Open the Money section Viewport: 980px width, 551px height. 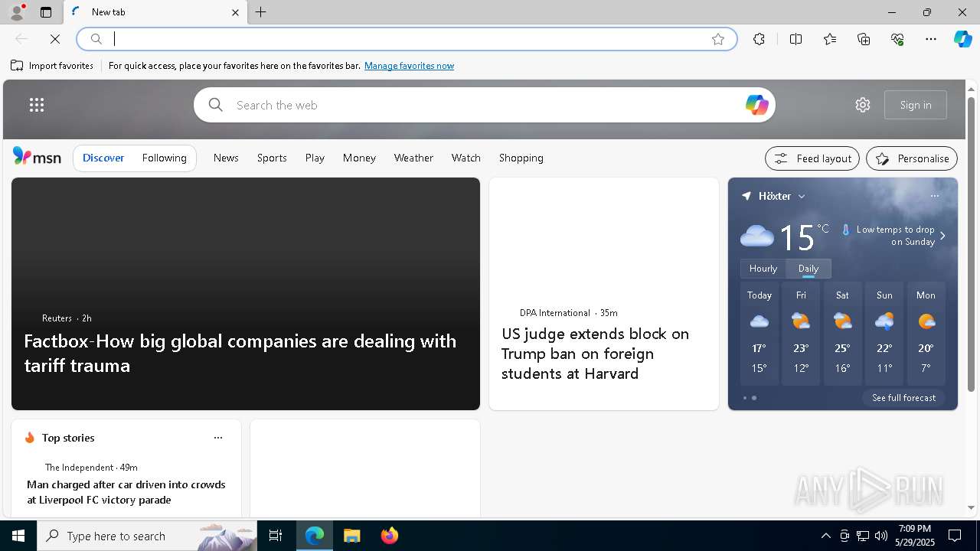(359, 158)
